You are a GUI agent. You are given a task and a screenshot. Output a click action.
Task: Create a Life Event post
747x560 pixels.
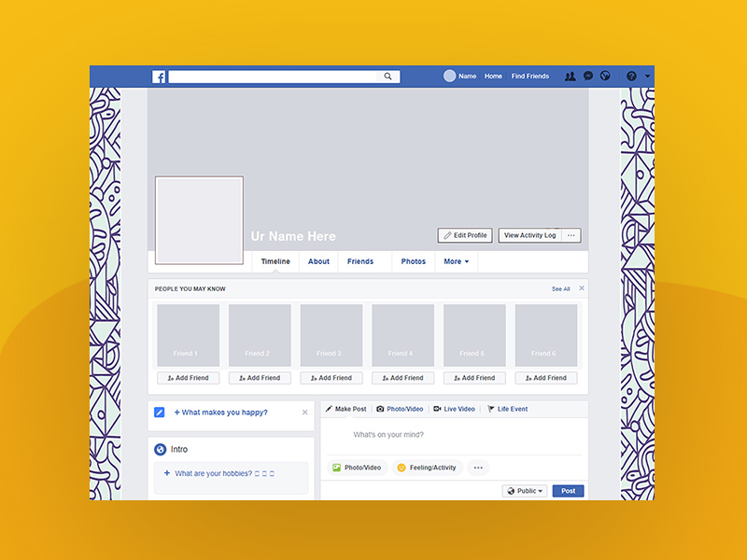507,408
